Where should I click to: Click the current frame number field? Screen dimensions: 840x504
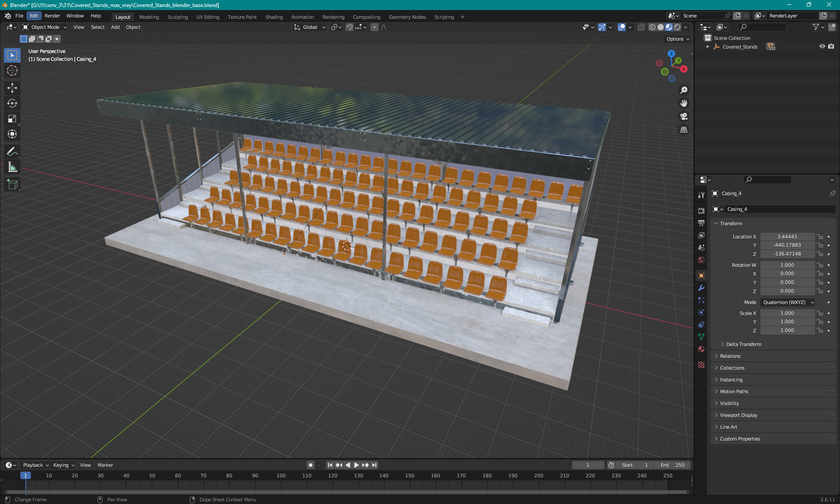pos(588,465)
